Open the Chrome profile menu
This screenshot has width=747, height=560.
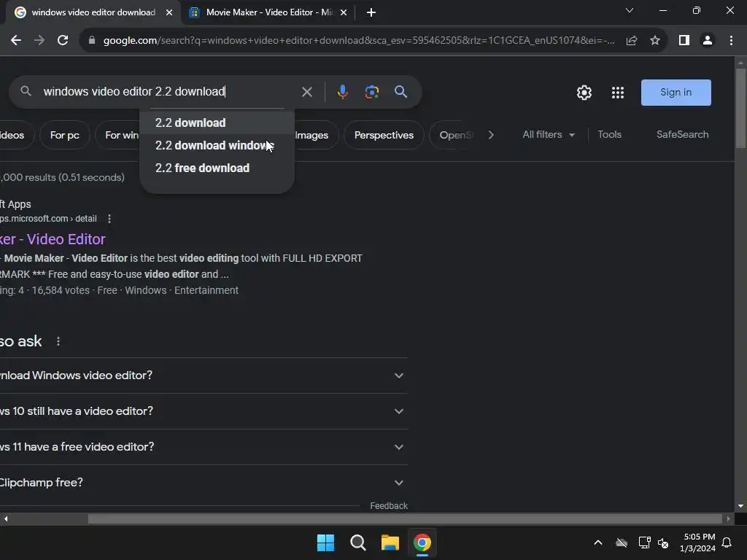click(708, 41)
